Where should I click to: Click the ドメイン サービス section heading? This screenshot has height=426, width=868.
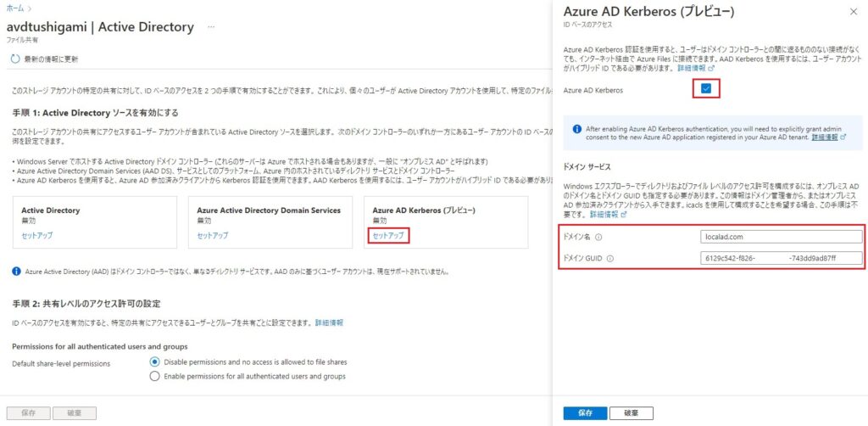(x=587, y=166)
